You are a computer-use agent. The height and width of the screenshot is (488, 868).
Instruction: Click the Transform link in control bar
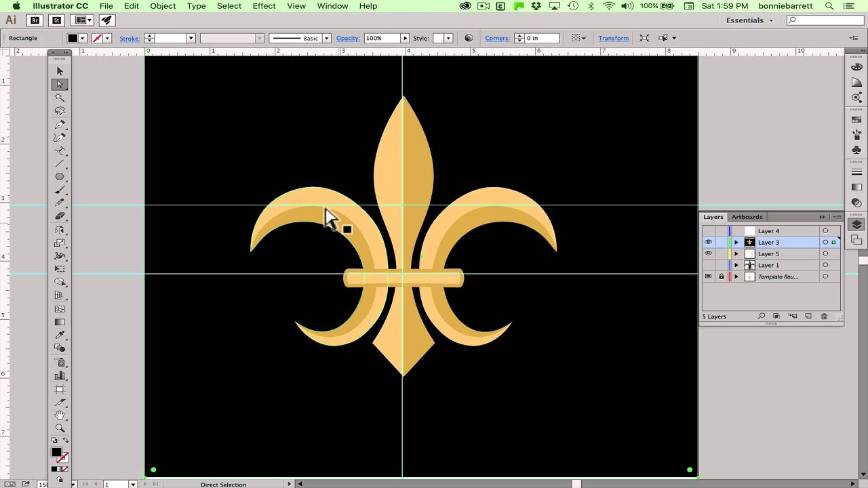[x=613, y=38]
